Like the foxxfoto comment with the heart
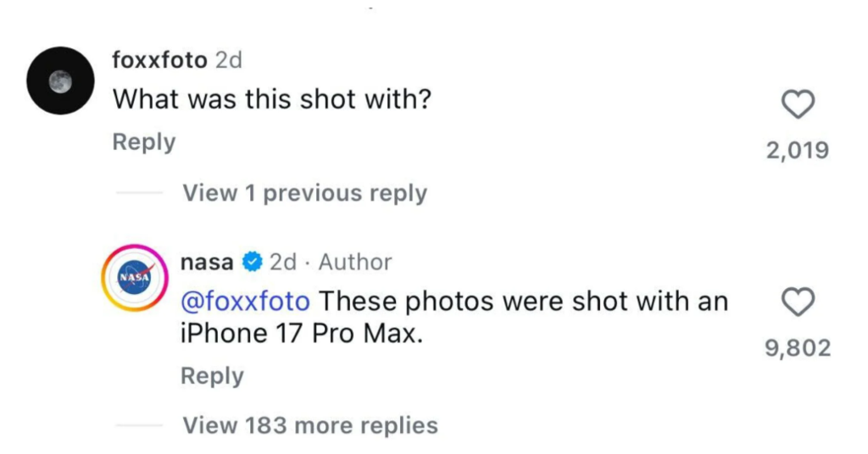Screen dimensions: 868x454 (797, 104)
